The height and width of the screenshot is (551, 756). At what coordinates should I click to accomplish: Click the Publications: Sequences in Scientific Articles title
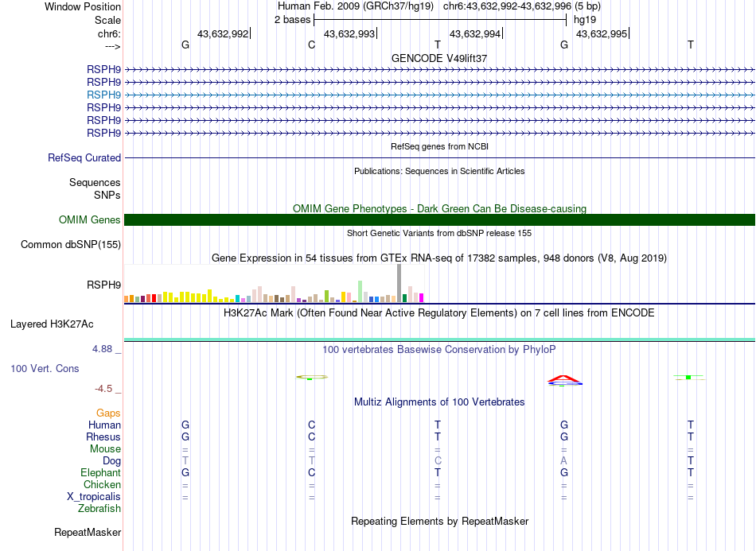coord(439,171)
